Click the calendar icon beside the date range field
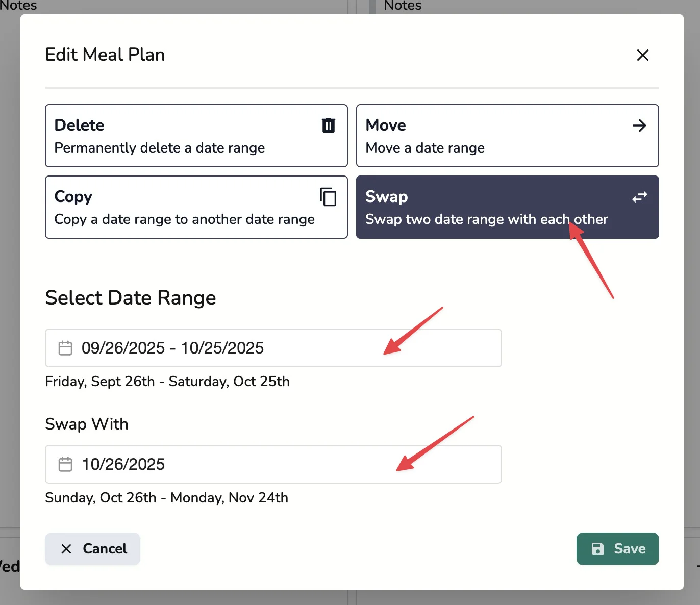 click(x=65, y=348)
